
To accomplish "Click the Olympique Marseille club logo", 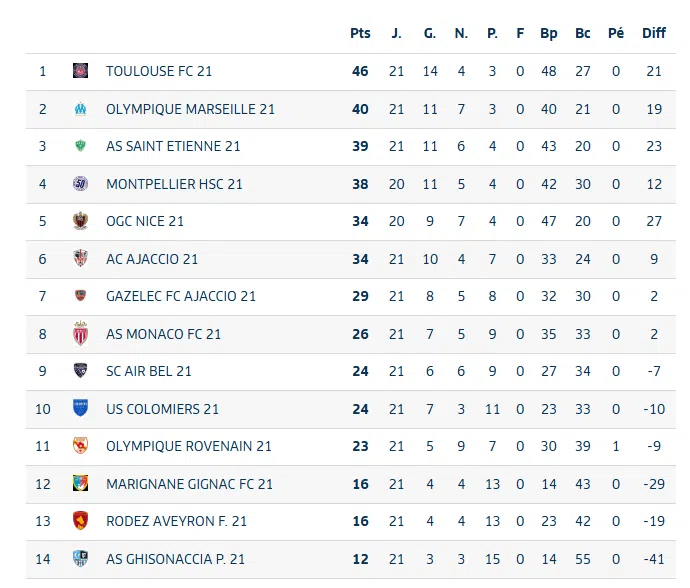I will (x=81, y=109).
